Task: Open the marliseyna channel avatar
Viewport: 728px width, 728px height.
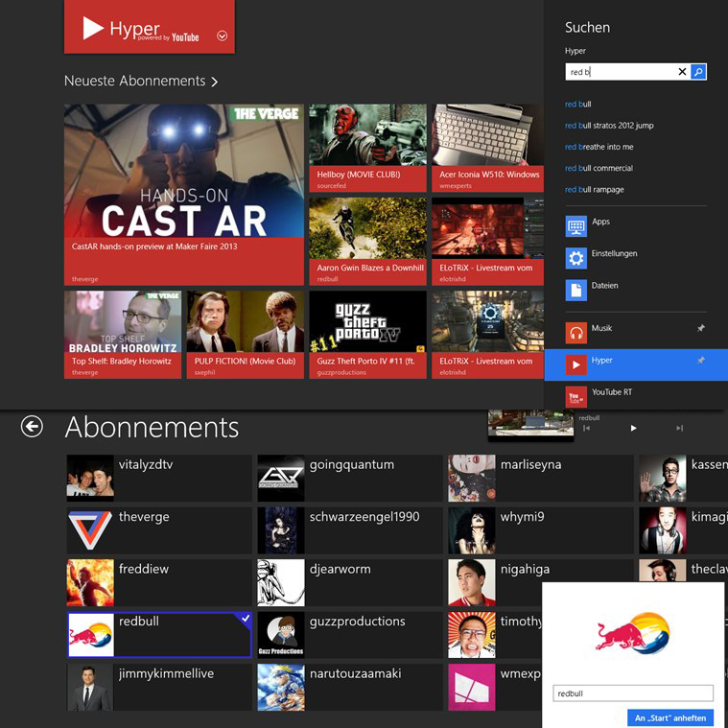Action: pos(472,479)
